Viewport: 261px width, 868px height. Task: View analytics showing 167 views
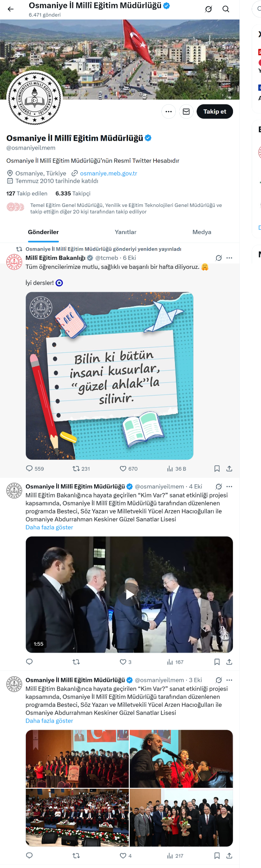(175, 662)
